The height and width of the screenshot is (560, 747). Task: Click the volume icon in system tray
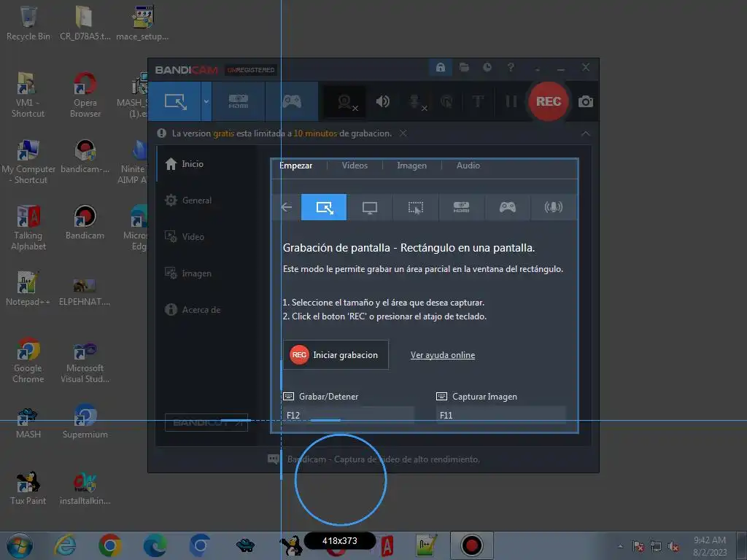pyautogui.click(x=673, y=546)
